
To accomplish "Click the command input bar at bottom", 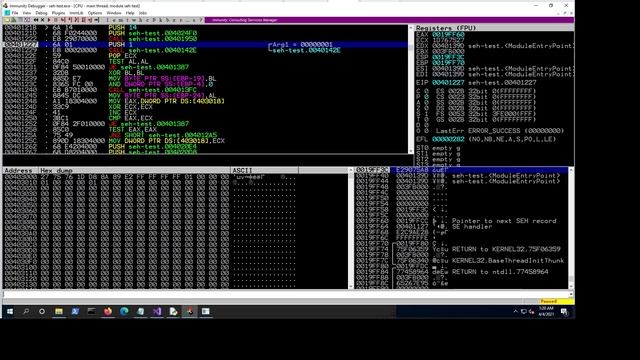I will [286, 294].
